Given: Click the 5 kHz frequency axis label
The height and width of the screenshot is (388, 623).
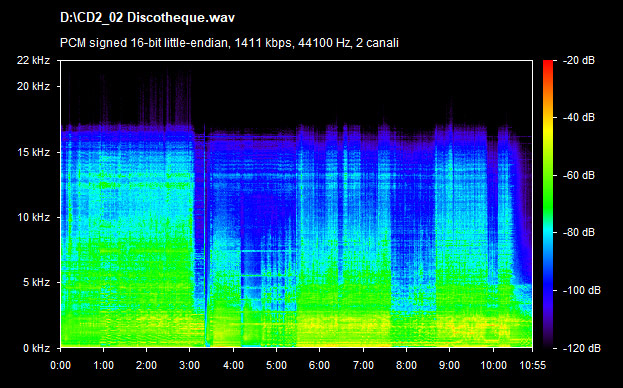Looking at the screenshot, I should coord(36,282).
